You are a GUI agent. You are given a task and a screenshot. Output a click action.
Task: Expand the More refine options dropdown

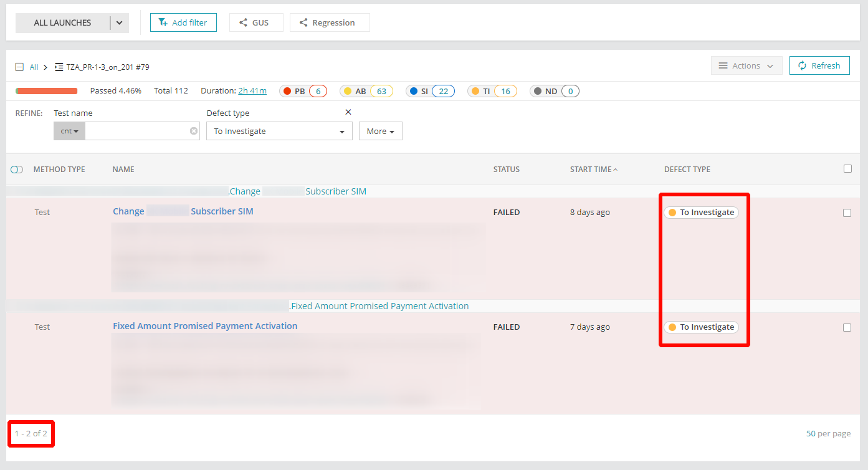[x=381, y=131]
